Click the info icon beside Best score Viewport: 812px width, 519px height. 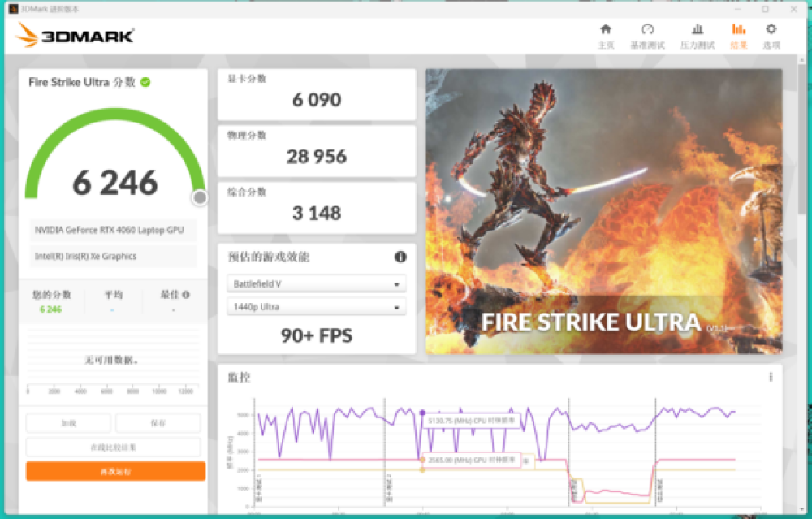pyautogui.click(x=186, y=295)
